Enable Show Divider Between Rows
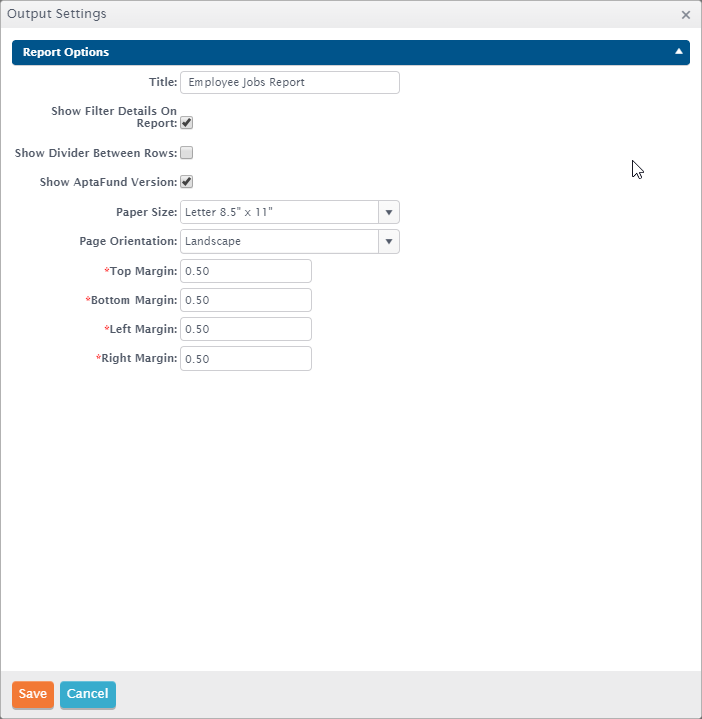 187,153
